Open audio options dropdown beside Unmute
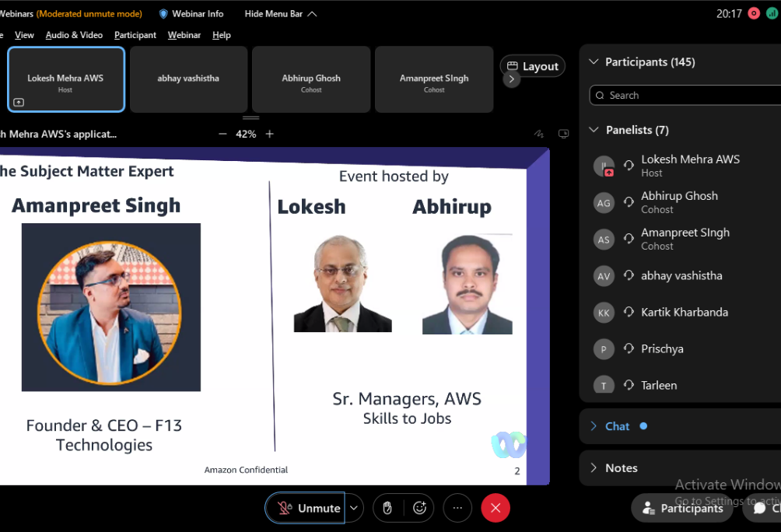Image resolution: width=781 pixels, height=532 pixels. point(354,508)
